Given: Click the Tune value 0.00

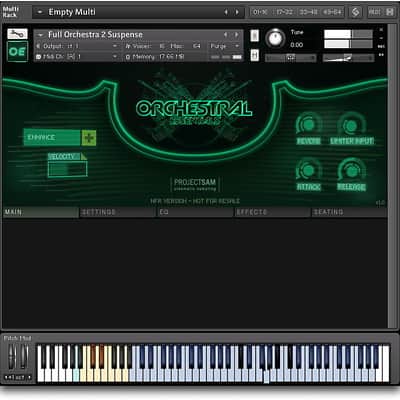Looking at the screenshot, I should point(297,45).
